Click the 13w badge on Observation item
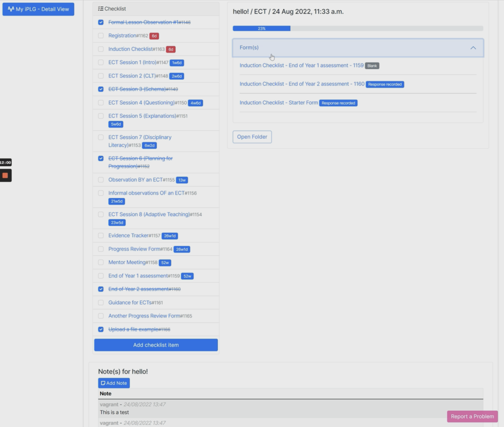The image size is (504, 427). 182,180
